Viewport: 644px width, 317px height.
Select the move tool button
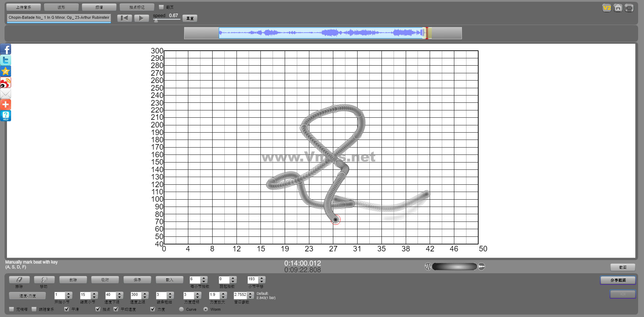[x=44, y=280]
